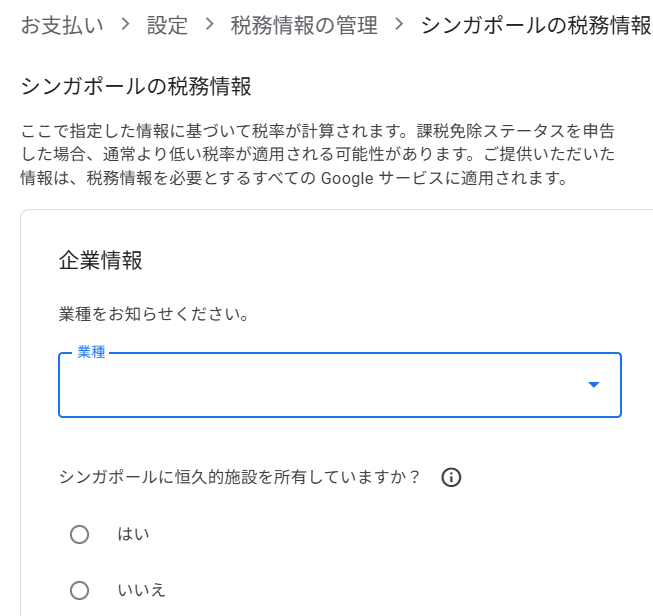Click the シンガポールの税務情報 page heading
This screenshot has height=616, width=653.
[x=135, y=87]
